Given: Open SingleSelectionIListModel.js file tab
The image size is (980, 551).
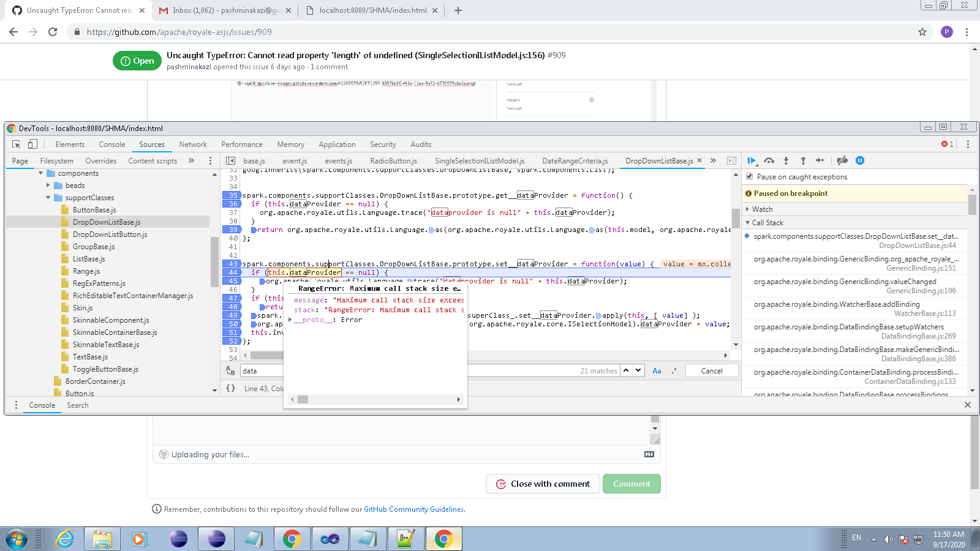Looking at the screenshot, I should [480, 161].
